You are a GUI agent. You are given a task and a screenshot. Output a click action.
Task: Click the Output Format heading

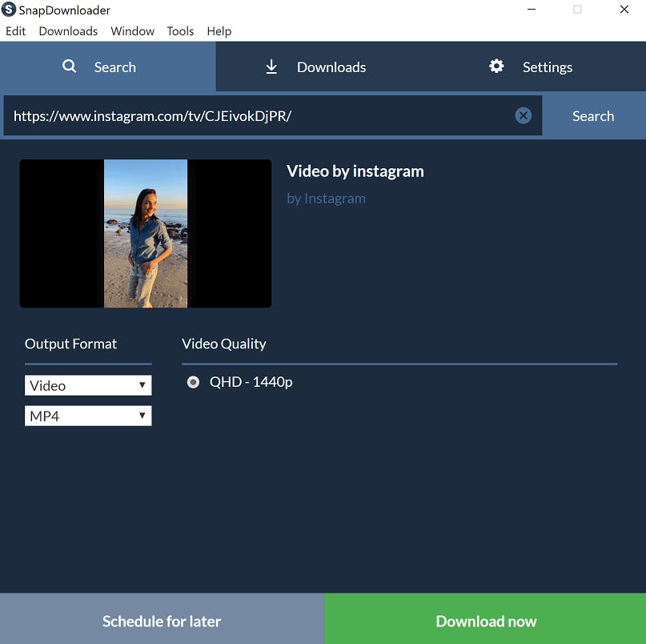71,344
